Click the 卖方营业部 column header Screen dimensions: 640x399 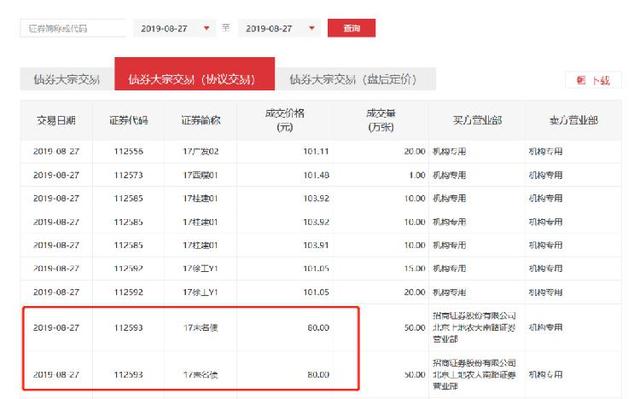tap(573, 120)
